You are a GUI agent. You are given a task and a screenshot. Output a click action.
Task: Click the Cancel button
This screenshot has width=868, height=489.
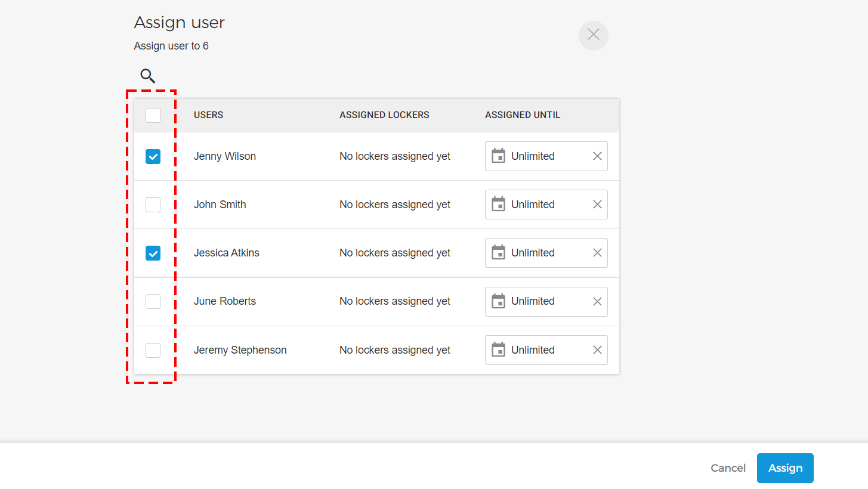click(x=728, y=468)
